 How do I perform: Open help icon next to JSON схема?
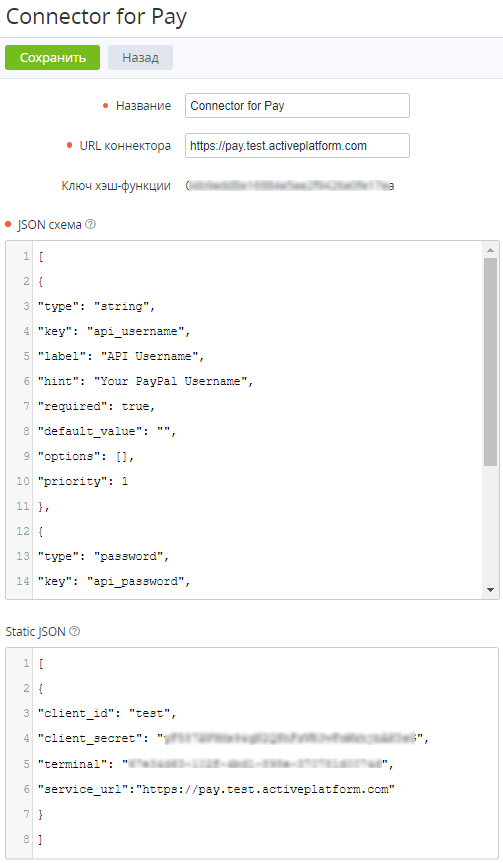pos(91,224)
